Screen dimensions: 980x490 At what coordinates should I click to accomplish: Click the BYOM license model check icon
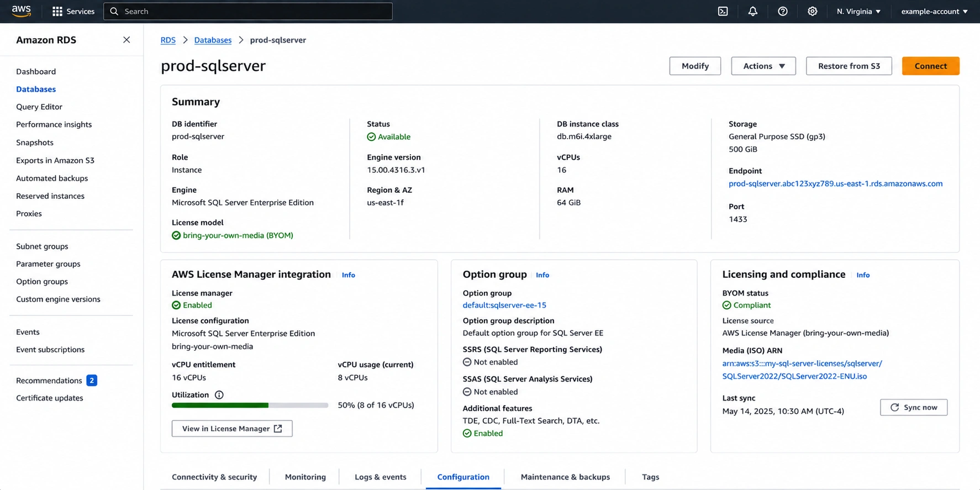[176, 235]
